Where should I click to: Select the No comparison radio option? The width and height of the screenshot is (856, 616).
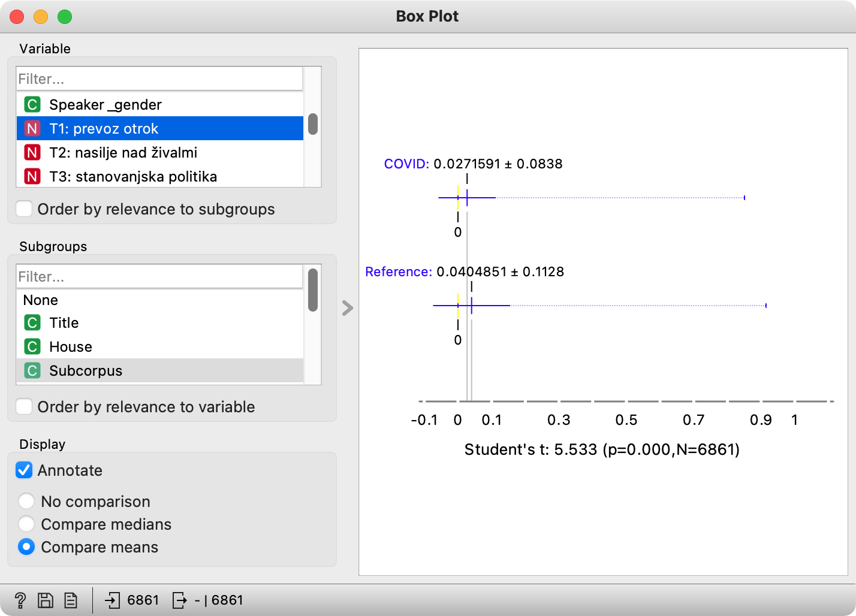click(26, 502)
